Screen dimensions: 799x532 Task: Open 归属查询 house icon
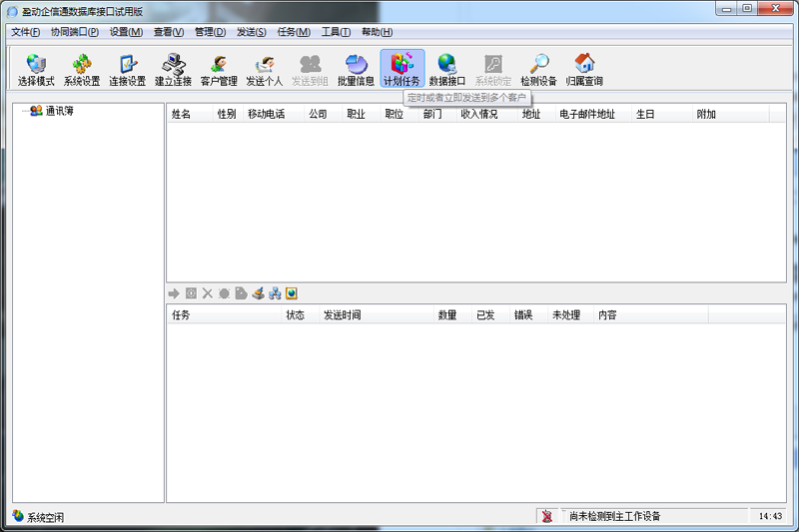click(x=584, y=69)
